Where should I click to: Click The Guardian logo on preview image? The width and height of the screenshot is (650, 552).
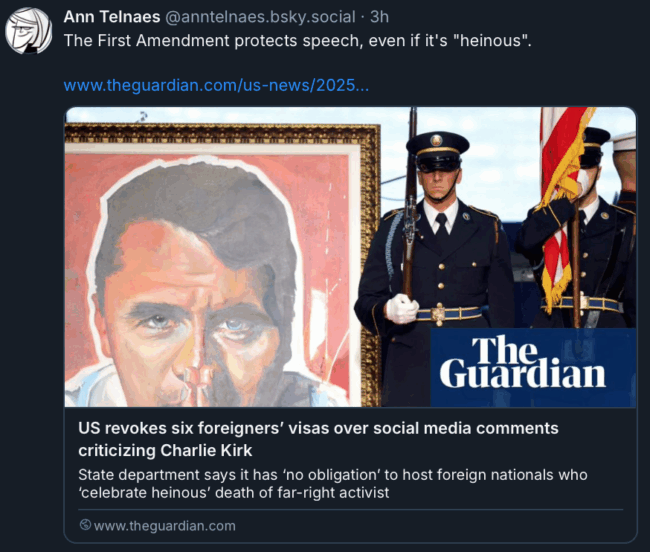(x=523, y=362)
